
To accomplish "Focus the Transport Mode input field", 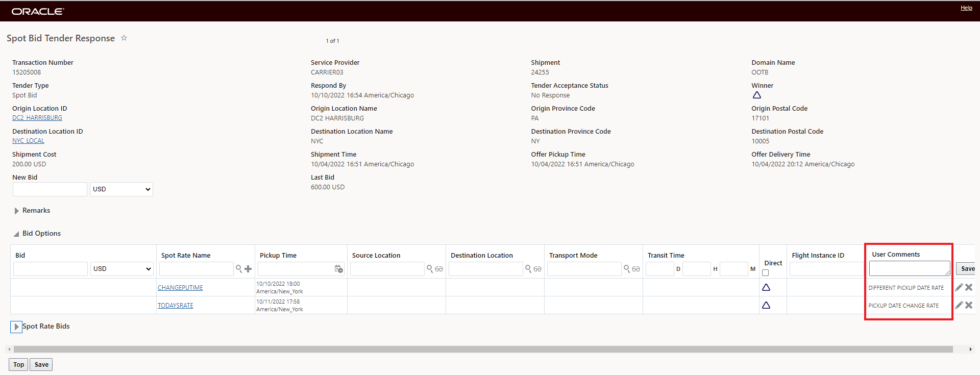I will tap(584, 269).
